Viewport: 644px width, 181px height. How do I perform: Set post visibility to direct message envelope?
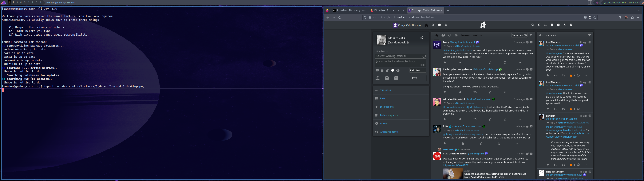click(377, 71)
